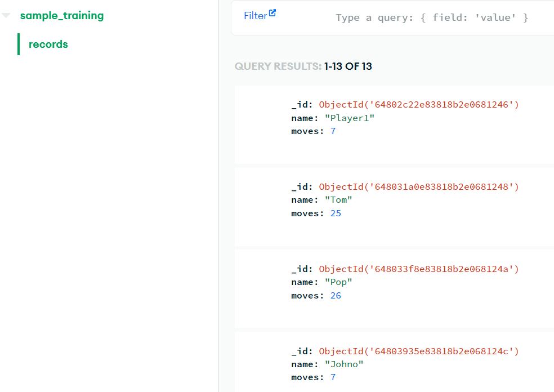Select the ObjectId value of Pop's document
The width and height of the screenshot is (554, 392).
pos(418,269)
